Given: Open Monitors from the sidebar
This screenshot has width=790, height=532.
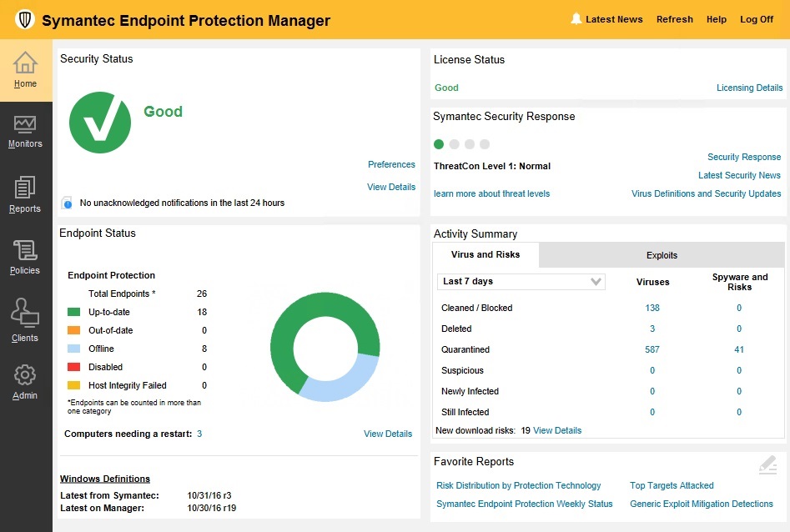Looking at the screenshot, I should pyautogui.click(x=25, y=133).
